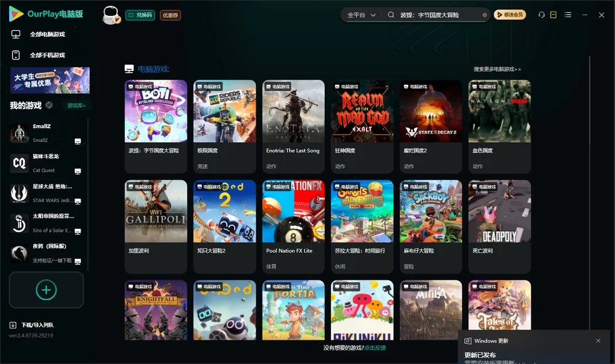Click 点击反馈 feedback link
This screenshot has height=364, width=615.
[375, 347]
